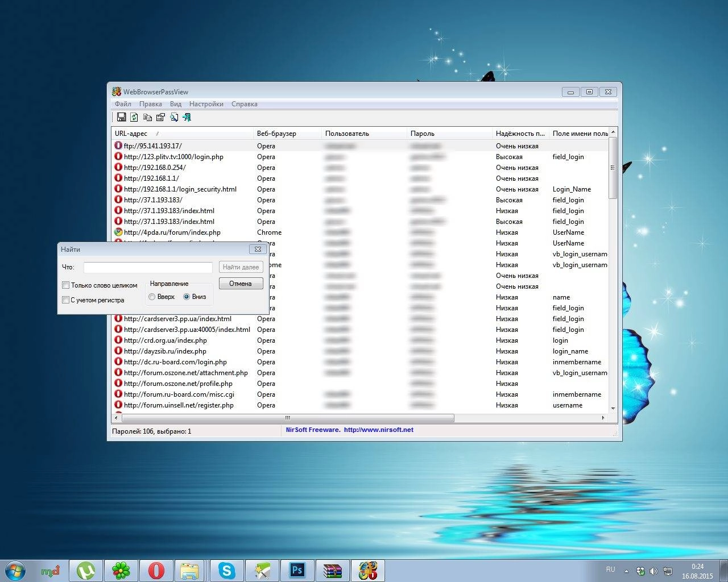Select the http://forum.ru-board.com/misc.cgi row
The width and height of the screenshot is (728, 582).
360,394
